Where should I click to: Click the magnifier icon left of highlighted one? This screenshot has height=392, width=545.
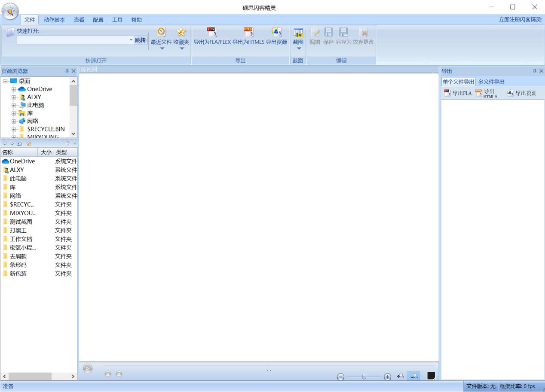(x=401, y=376)
